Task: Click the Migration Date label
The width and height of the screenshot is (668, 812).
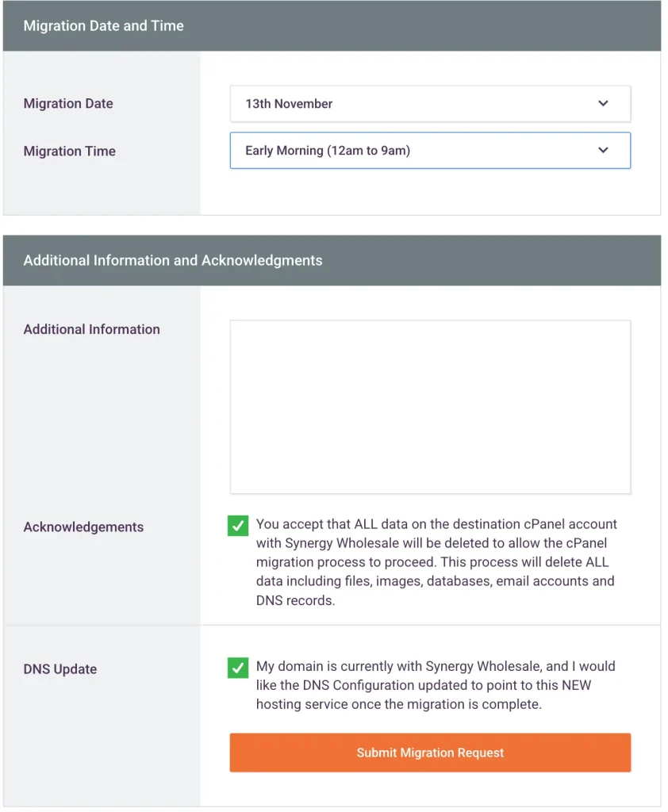Action: click(x=68, y=103)
